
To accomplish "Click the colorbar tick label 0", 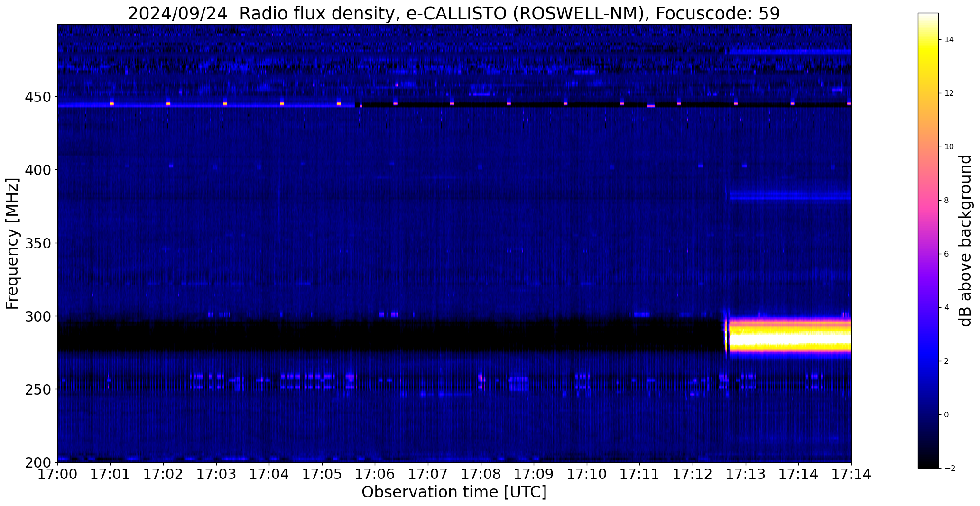I will pyautogui.click(x=947, y=415).
